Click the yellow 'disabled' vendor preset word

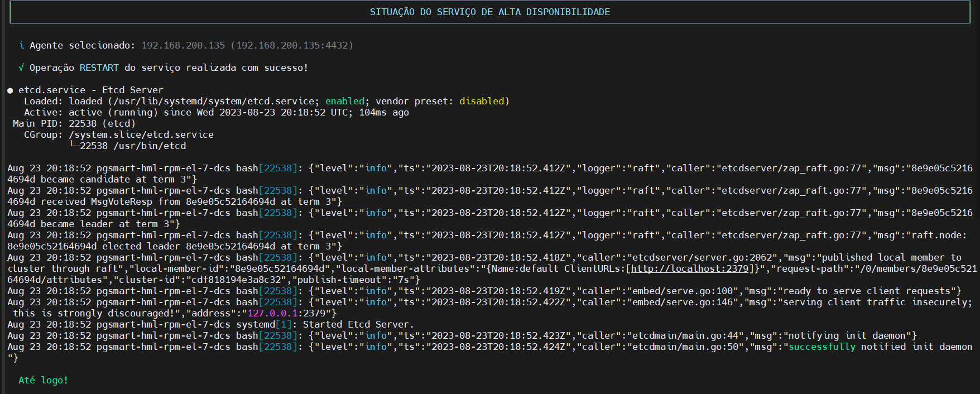(482, 101)
